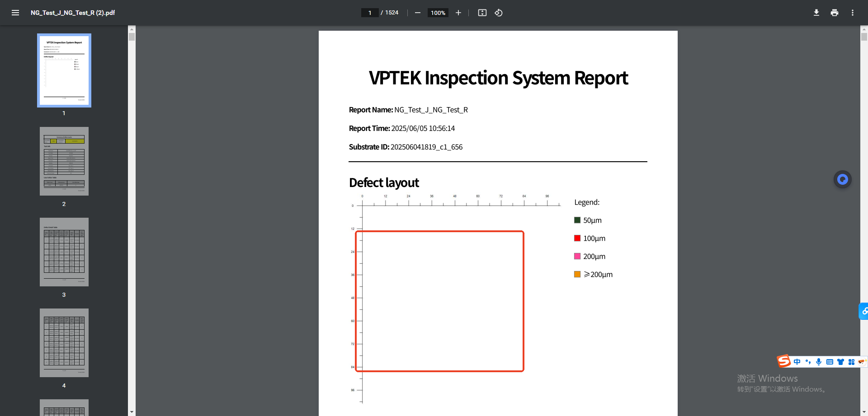Click the Defect layout heading
868x416 pixels.
pyautogui.click(x=384, y=182)
